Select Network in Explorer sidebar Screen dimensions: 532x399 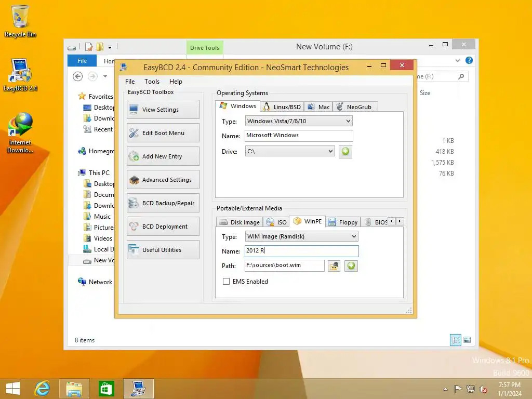tap(100, 282)
